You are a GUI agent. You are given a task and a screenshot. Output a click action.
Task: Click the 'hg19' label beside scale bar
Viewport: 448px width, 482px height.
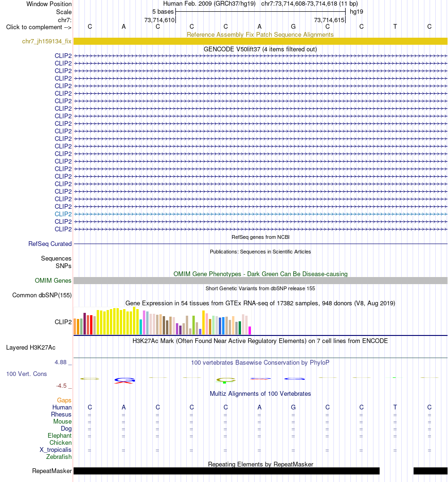pos(357,12)
